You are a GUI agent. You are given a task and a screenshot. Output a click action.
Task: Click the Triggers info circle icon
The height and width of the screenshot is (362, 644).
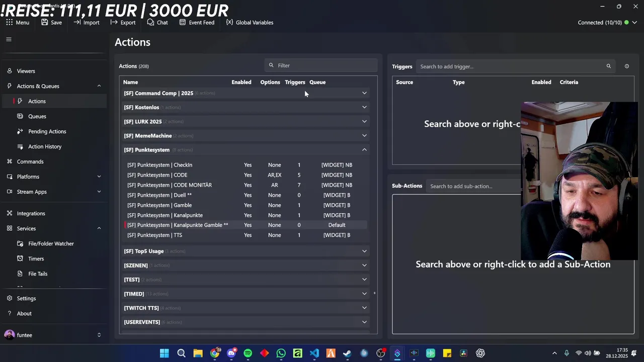click(x=626, y=66)
